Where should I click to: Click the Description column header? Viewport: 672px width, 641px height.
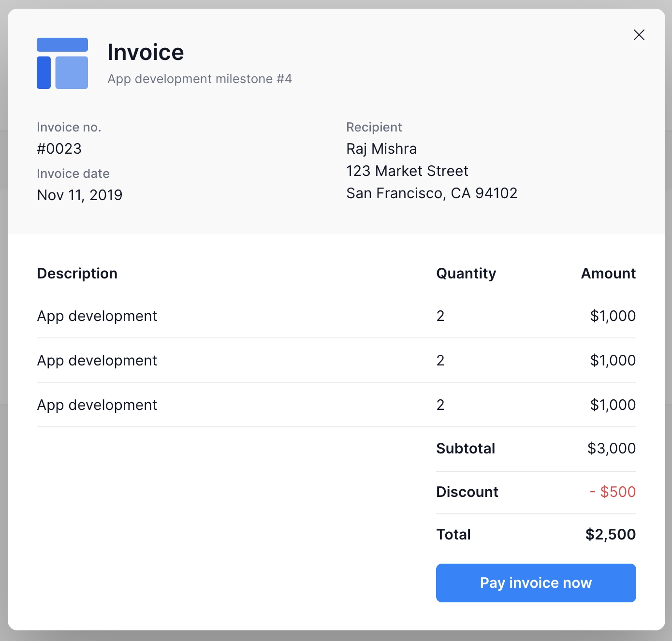(77, 273)
